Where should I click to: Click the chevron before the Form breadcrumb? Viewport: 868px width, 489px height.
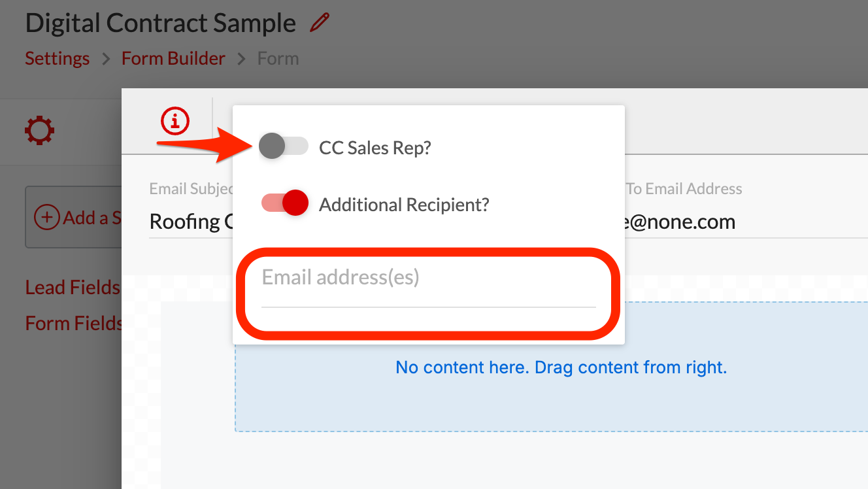click(x=241, y=58)
